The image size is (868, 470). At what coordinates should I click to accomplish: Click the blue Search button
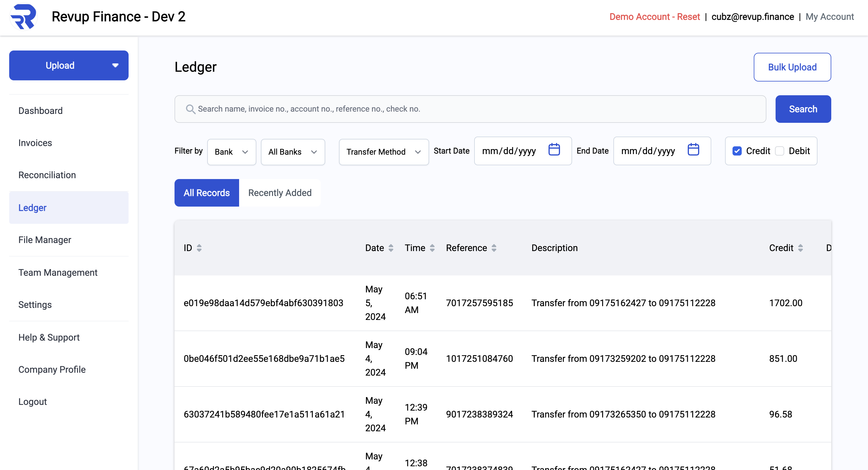(x=803, y=109)
